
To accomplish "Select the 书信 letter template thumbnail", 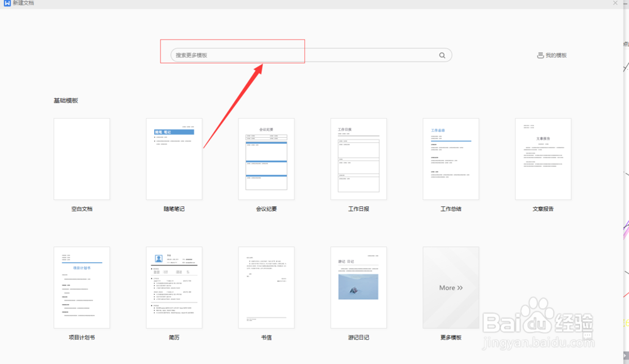I will pyautogui.click(x=266, y=288).
